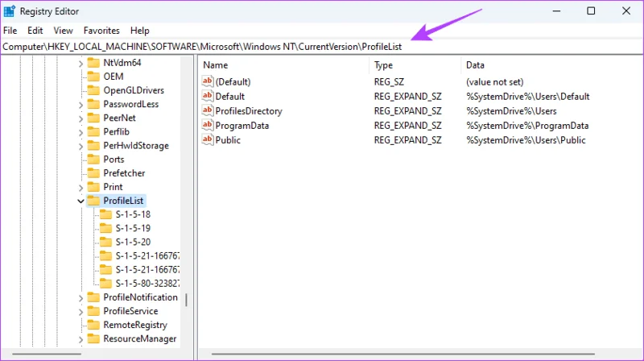Image resolution: width=644 pixels, height=361 pixels.
Task: Click the PasswordLess folder icon
Action: pyautogui.click(x=93, y=104)
